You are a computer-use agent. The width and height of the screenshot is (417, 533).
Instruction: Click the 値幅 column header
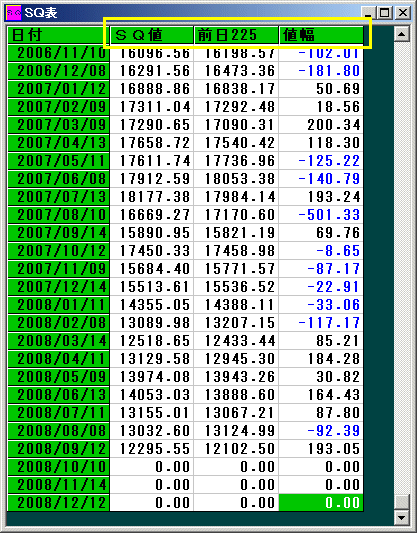(321, 35)
